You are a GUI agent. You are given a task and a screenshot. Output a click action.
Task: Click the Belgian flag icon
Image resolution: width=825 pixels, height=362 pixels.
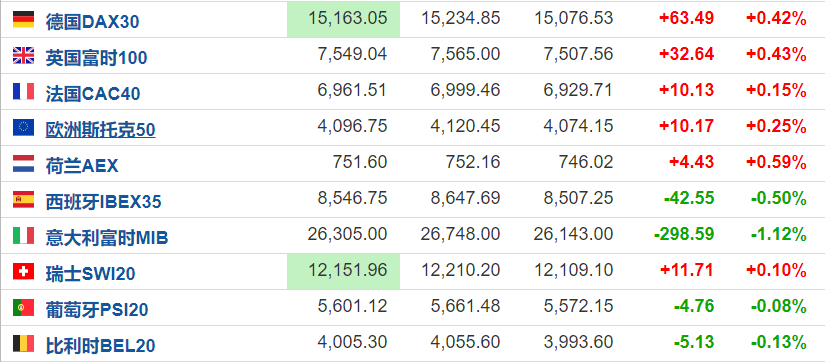[24, 344]
